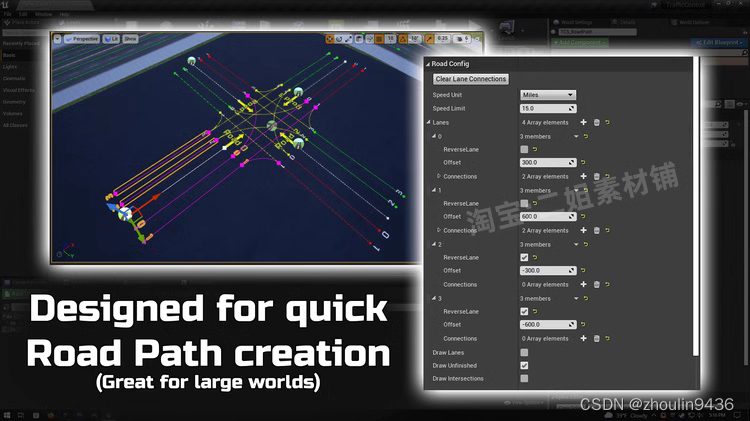
Task: Enable the Draw Intersections checkbox
Action: point(524,378)
